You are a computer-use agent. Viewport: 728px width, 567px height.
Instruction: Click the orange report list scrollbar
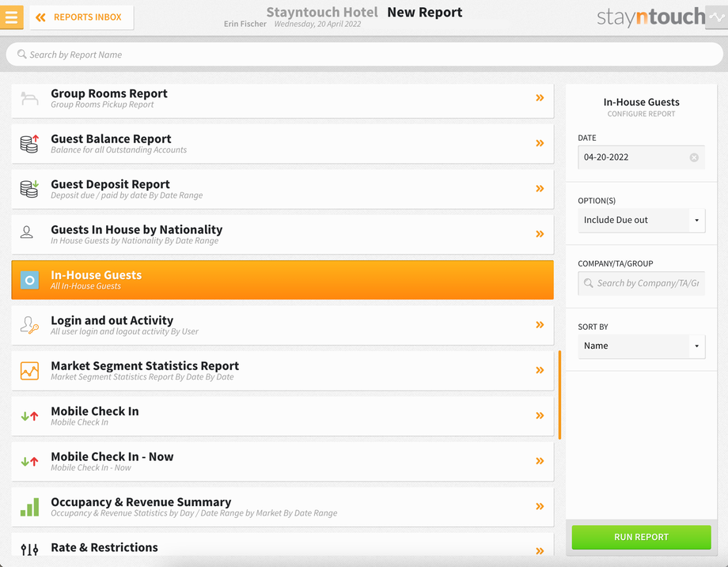coord(559,395)
